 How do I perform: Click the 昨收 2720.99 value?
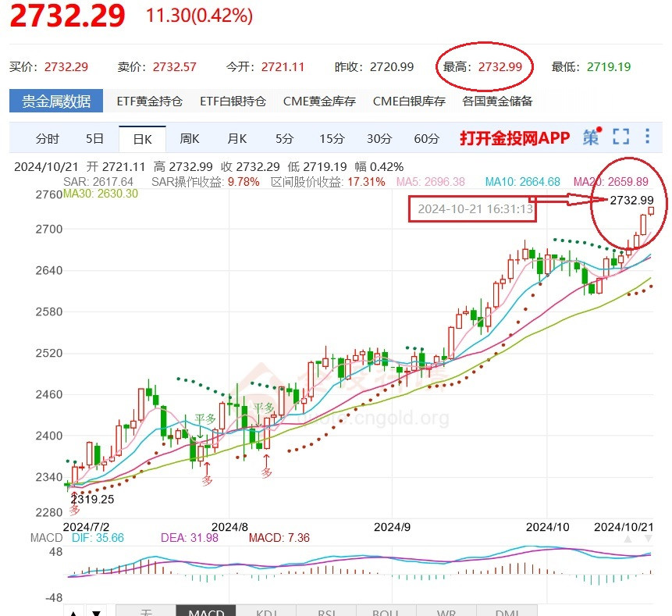[x=392, y=67]
